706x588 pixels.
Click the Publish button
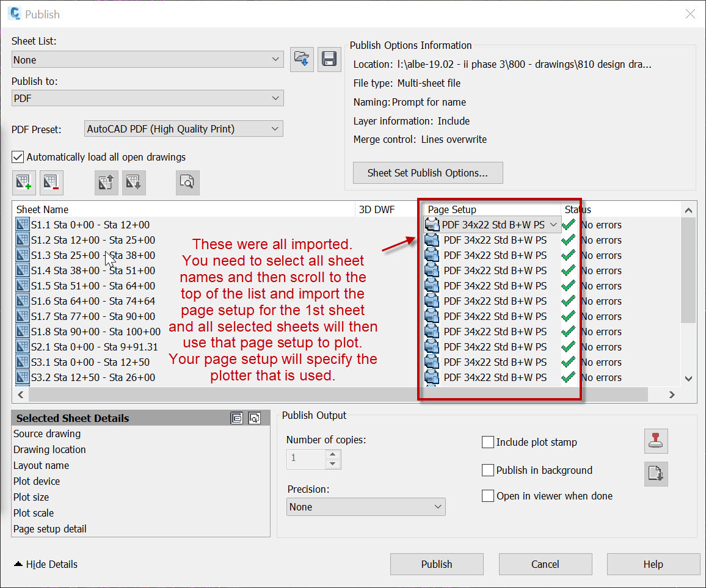tap(437, 564)
